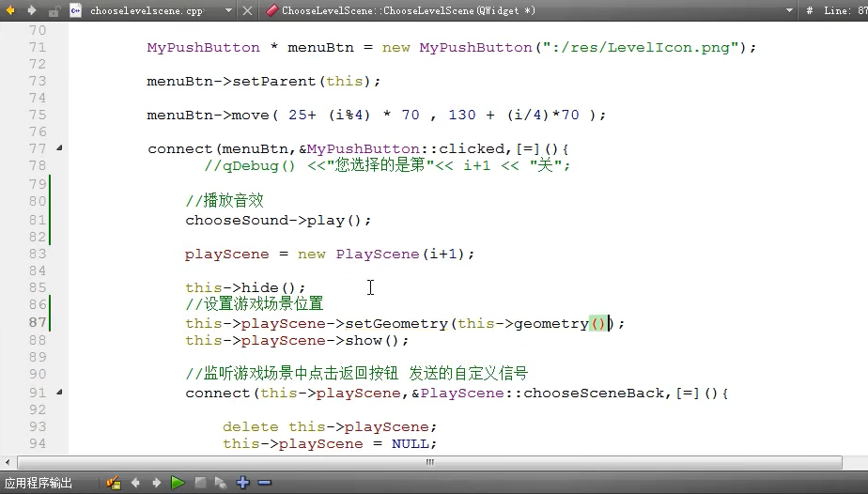
Task: Click the //播放音效 comment
Action: click(225, 200)
